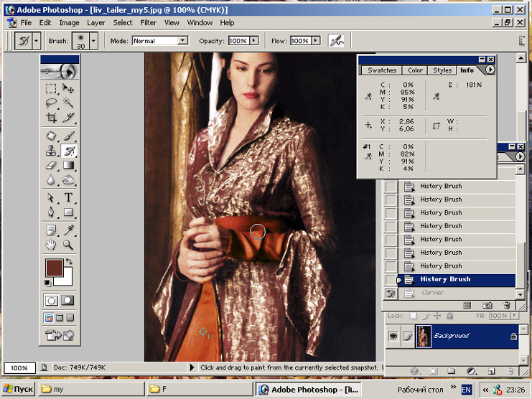Image resolution: width=532 pixels, height=399 pixels.
Task: Select the Eyedropper tool in toolbox
Action: (x=68, y=230)
